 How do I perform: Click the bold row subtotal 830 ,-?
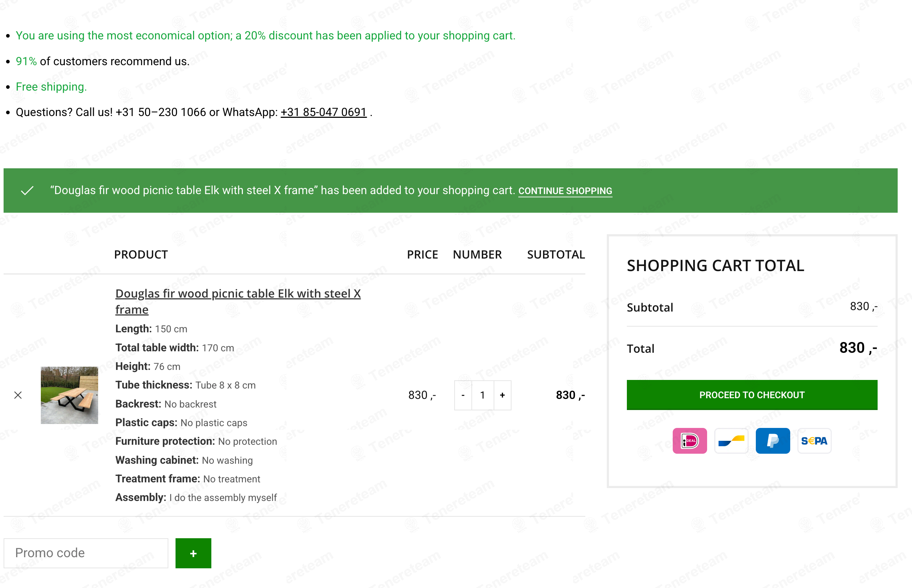click(570, 395)
